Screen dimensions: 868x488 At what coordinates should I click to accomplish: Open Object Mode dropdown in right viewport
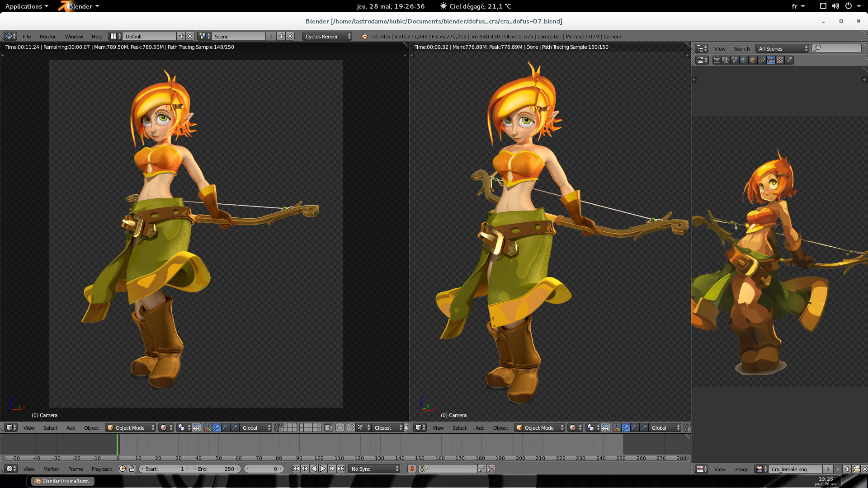540,428
